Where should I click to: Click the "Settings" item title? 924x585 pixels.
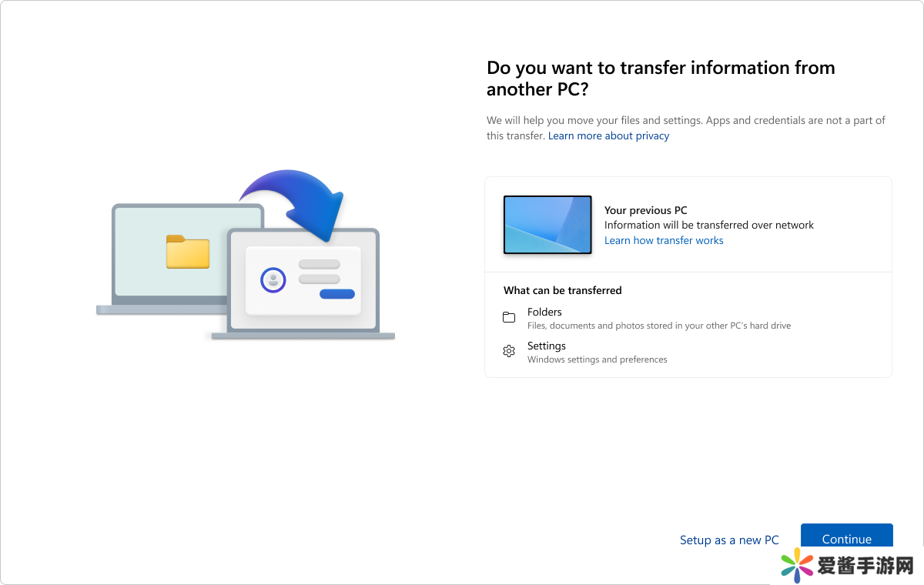coord(547,346)
